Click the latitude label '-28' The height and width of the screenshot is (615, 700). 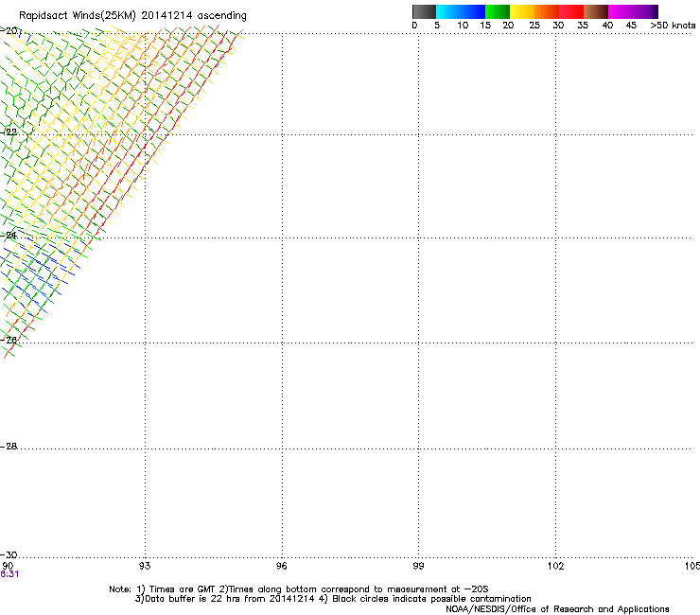pos(9,447)
